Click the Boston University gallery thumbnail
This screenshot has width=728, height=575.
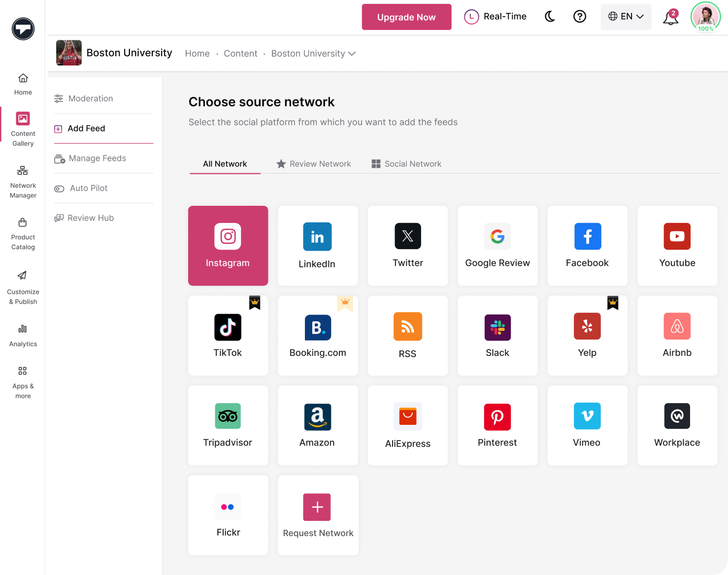pos(69,53)
